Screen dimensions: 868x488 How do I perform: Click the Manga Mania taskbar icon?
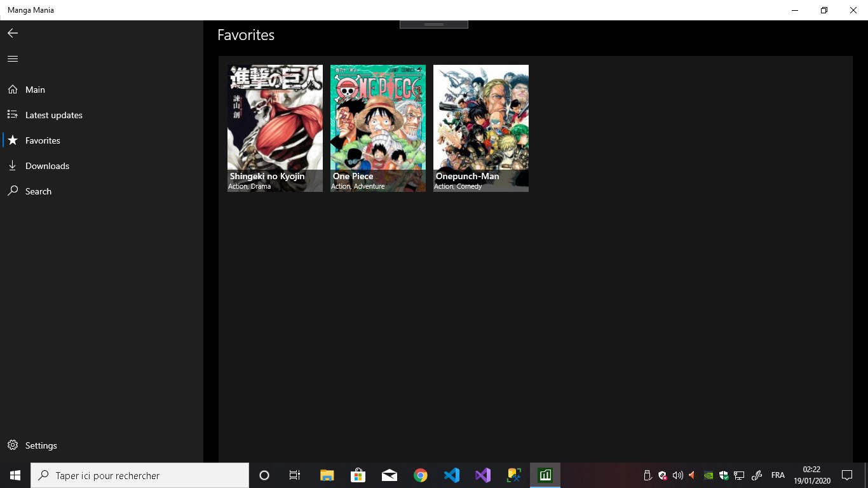tap(545, 475)
